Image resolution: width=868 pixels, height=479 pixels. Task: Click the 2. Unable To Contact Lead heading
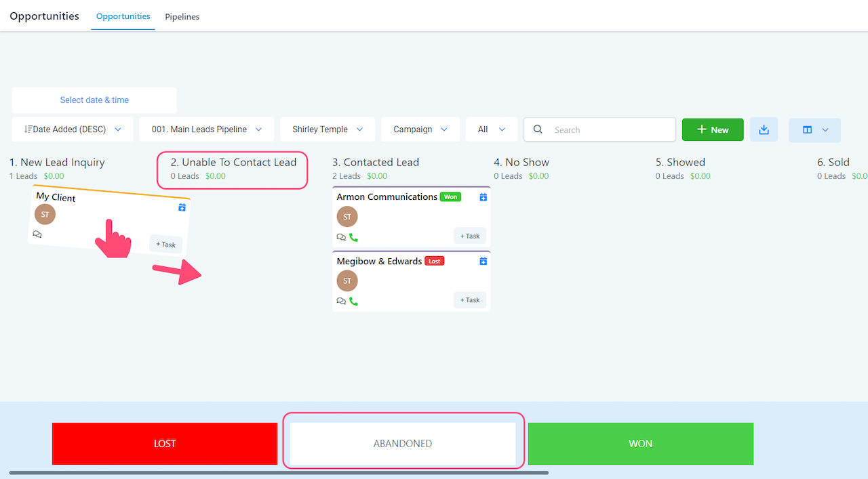[x=233, y=162]
